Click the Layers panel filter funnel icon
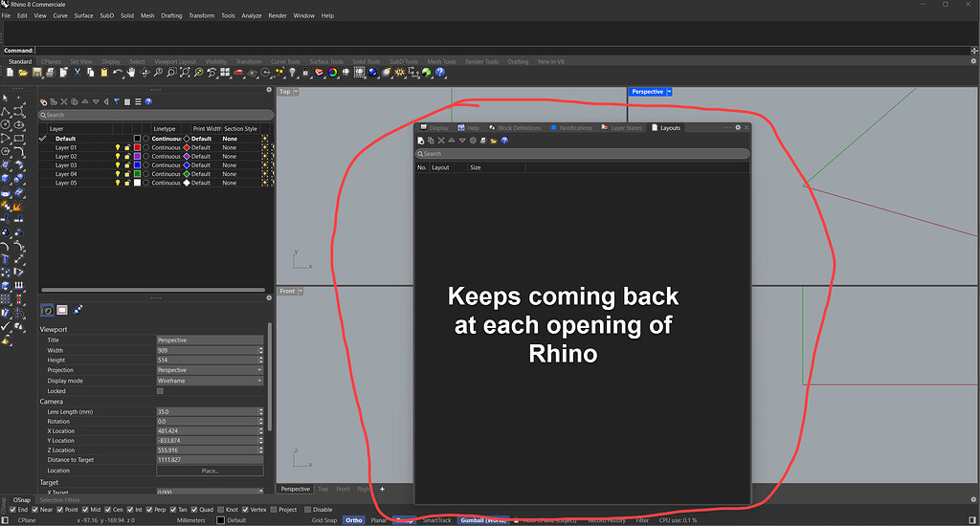Image resolution: width=980 pixels, height=526 pixels. (116, 101)
